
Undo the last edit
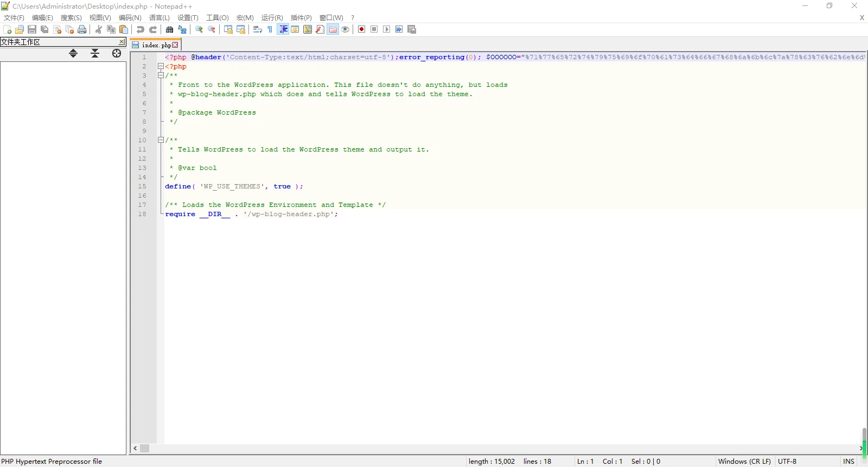pyautogui.click(x=141, y=29)
